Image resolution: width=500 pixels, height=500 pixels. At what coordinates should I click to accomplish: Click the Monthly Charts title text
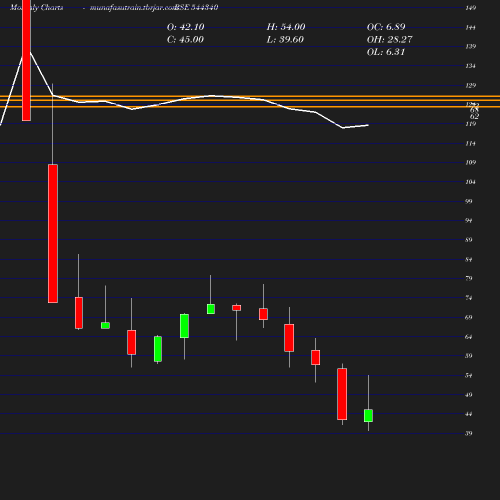(36, 8)
